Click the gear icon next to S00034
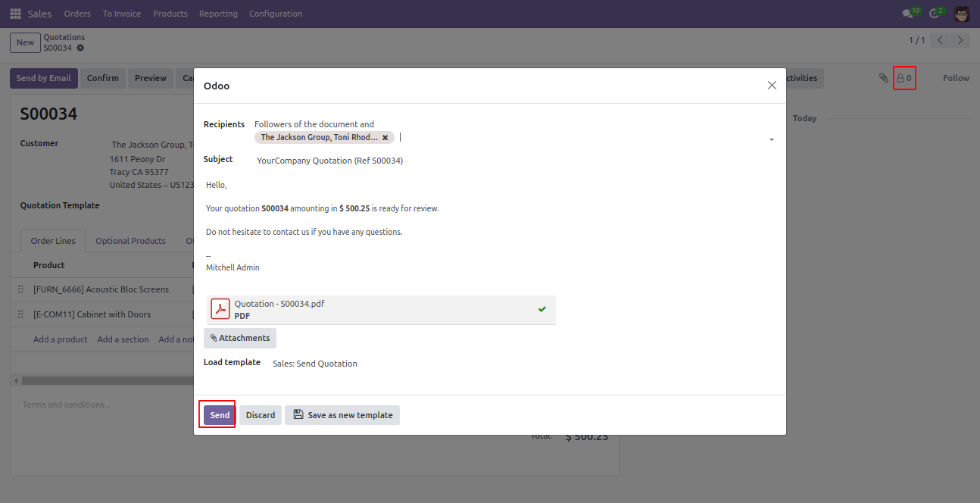This screenshot has width=980, height=503. point(80,48)
